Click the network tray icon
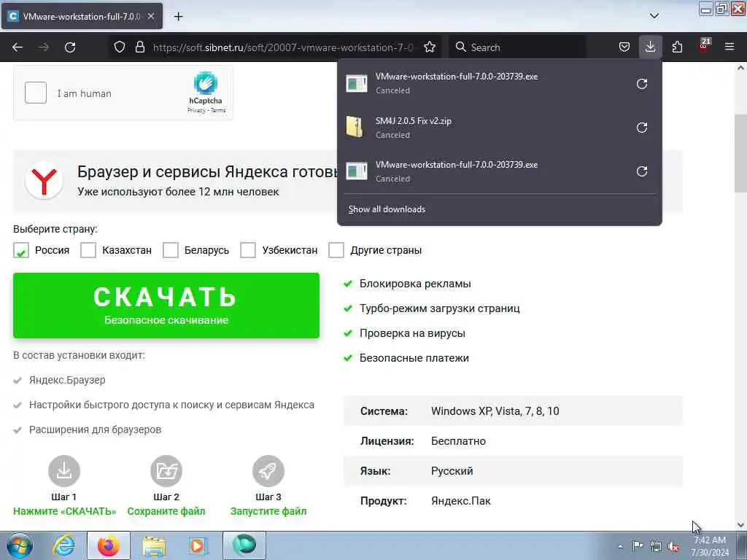 [656, 546]
